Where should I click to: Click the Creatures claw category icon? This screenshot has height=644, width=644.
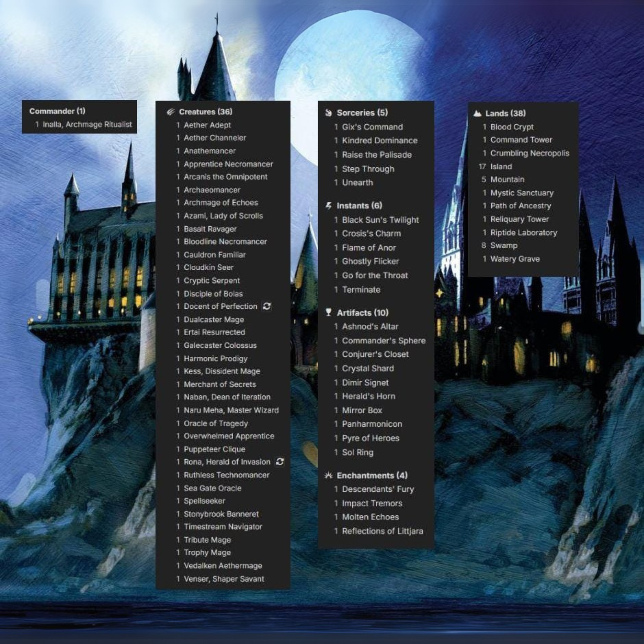click(171, 112)
